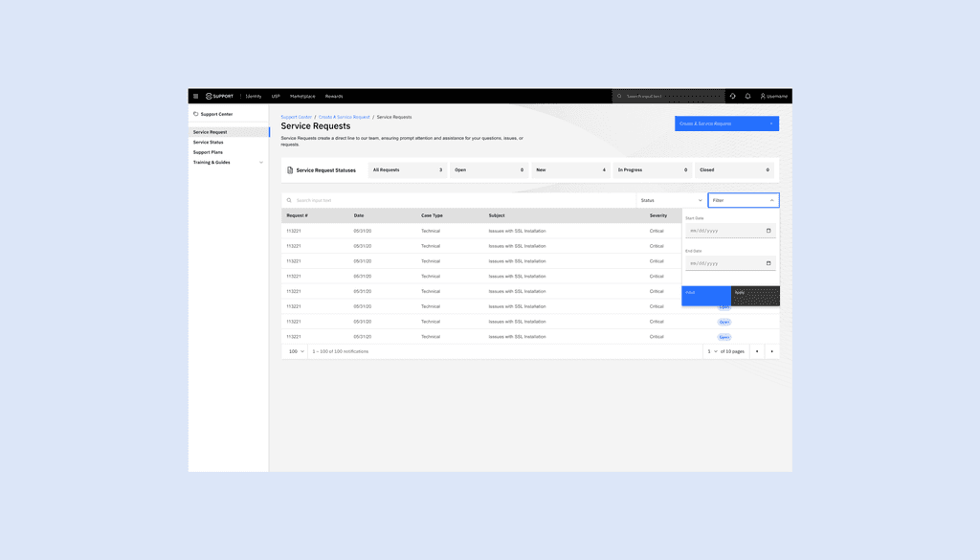980x560 pixels.
Task: Click the End Date input field
Action: tap(730, 263)
